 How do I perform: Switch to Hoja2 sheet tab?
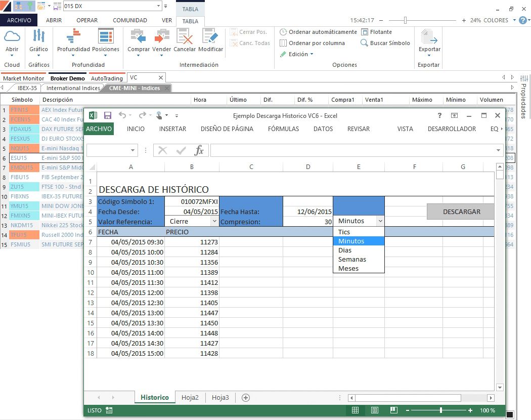pos(190,397)
